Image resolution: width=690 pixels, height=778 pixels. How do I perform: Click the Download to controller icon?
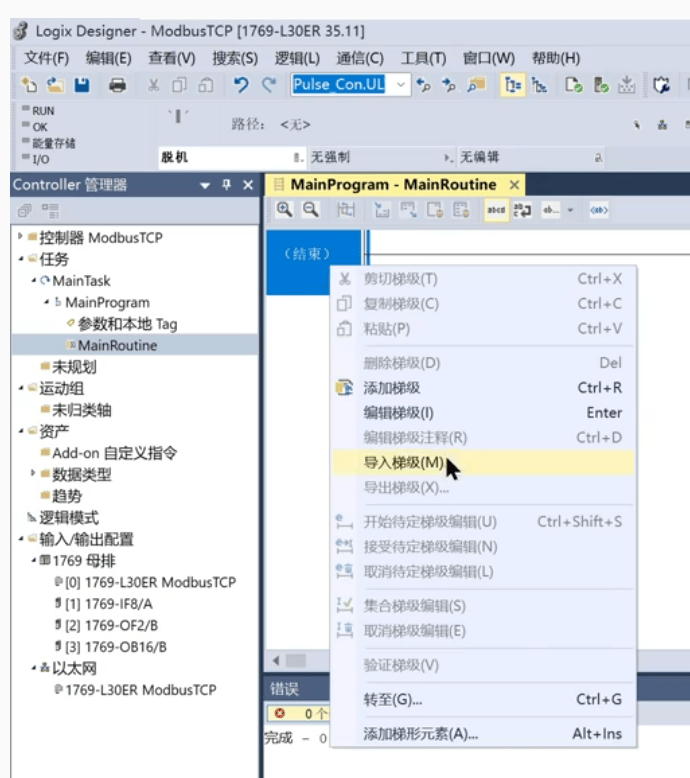click(627, 85)
